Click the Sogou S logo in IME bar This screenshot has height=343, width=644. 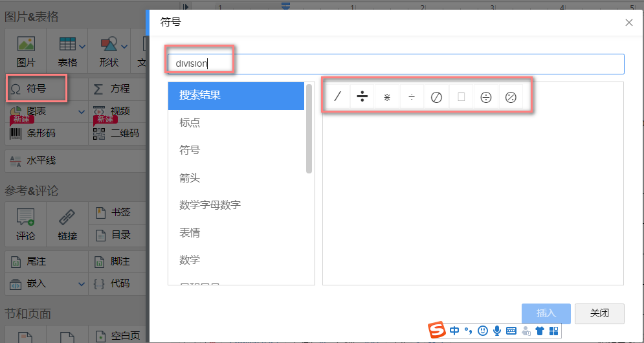[x=437, y=330]
